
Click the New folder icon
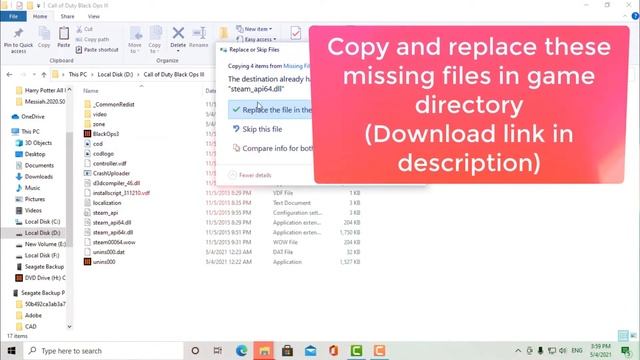[223, 33]
